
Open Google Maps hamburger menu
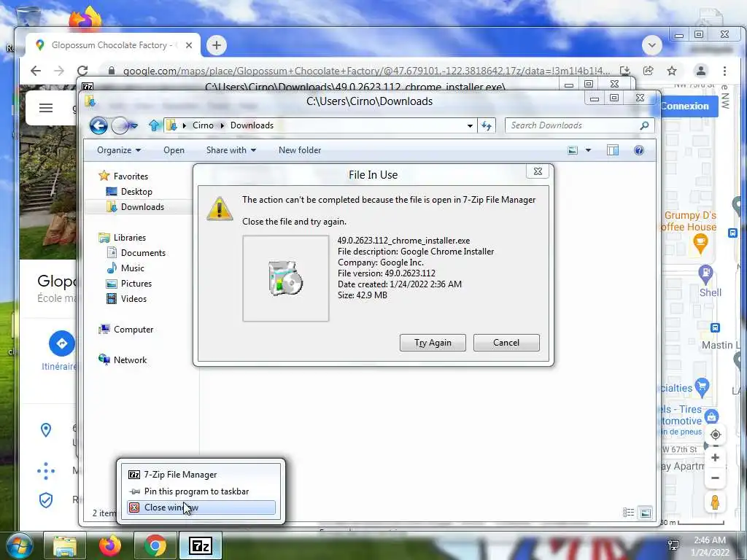pyautogui.click(x=46, y=108)
